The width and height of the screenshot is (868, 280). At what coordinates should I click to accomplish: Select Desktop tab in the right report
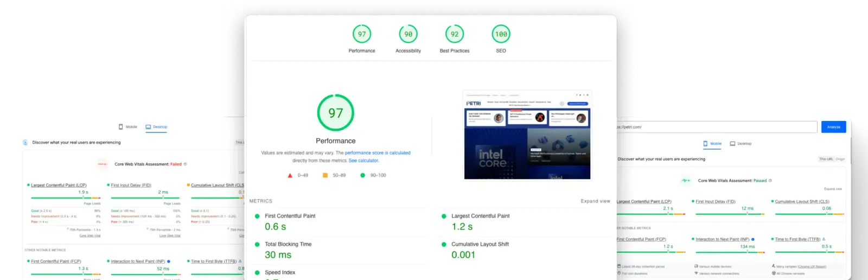coord(741,144)
